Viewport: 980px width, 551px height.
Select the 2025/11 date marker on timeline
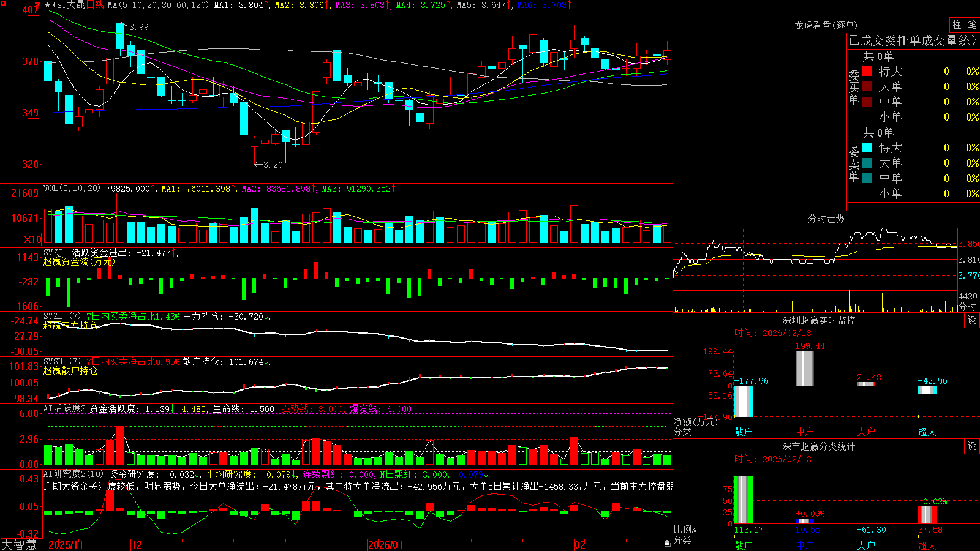[x=66, y=545]
